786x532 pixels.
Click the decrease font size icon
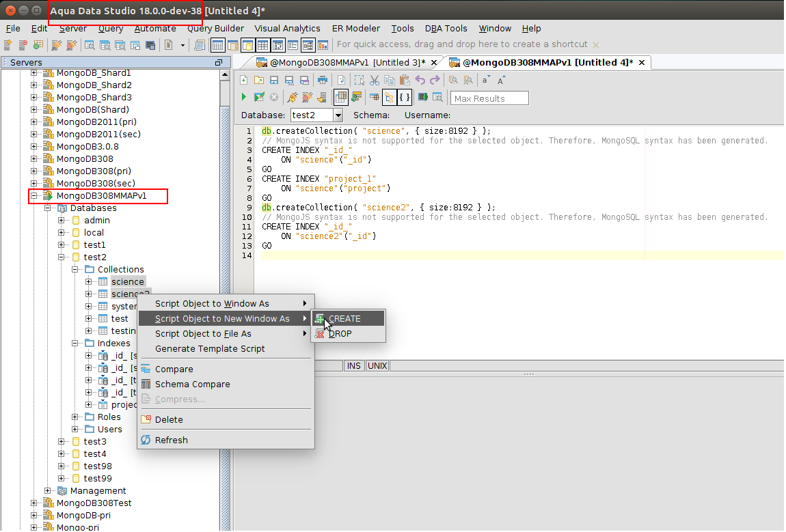[x=485, y=80]
